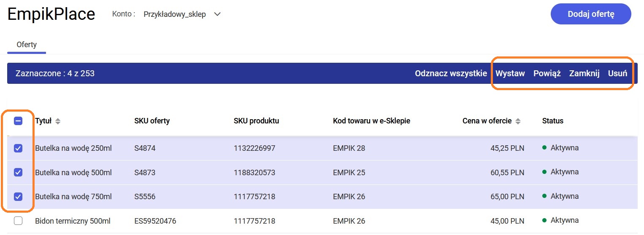Click Przykładowy_sklep account selector
Image resolution: width=644 pixels, height=235 pixels.
(x=175, y=14)
